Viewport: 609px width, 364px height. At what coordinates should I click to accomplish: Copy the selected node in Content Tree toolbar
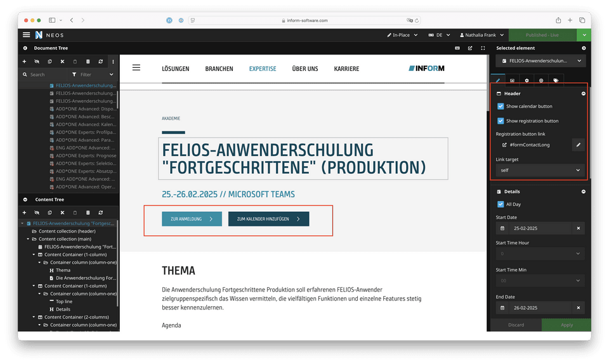pyautogui.click(x=49, y=212)
